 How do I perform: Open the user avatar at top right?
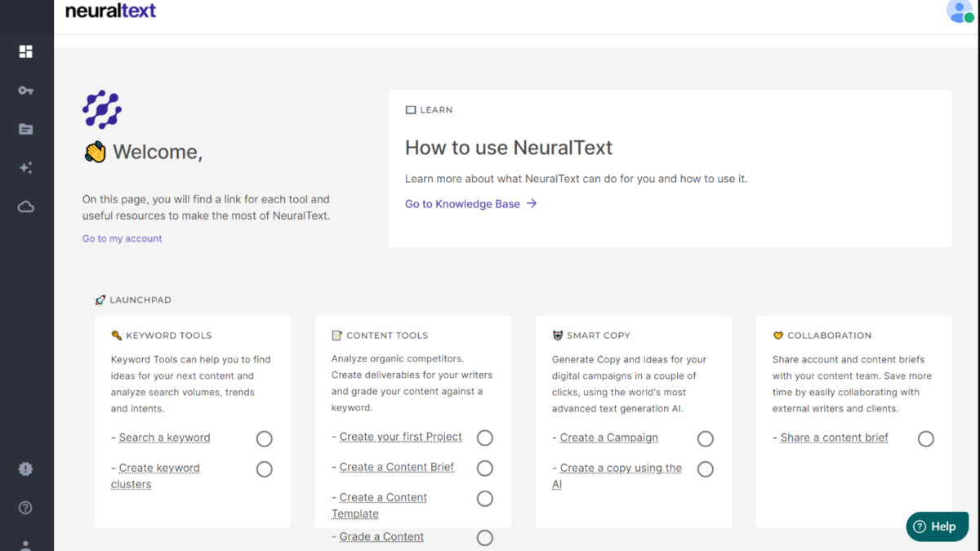(960, 11)
